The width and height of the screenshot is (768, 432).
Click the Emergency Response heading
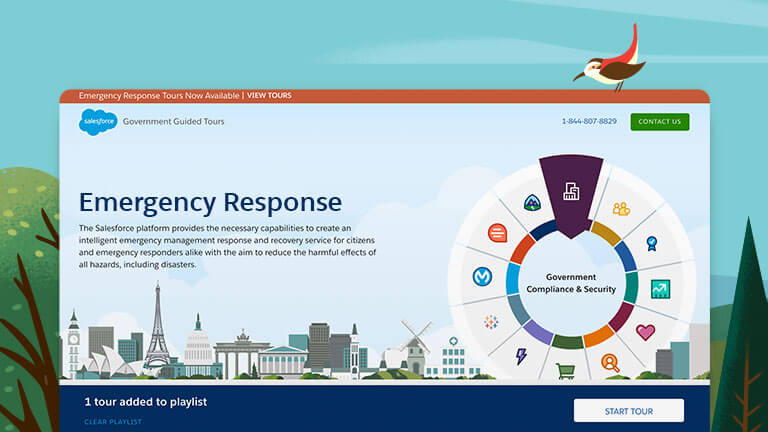click(211, 202)
